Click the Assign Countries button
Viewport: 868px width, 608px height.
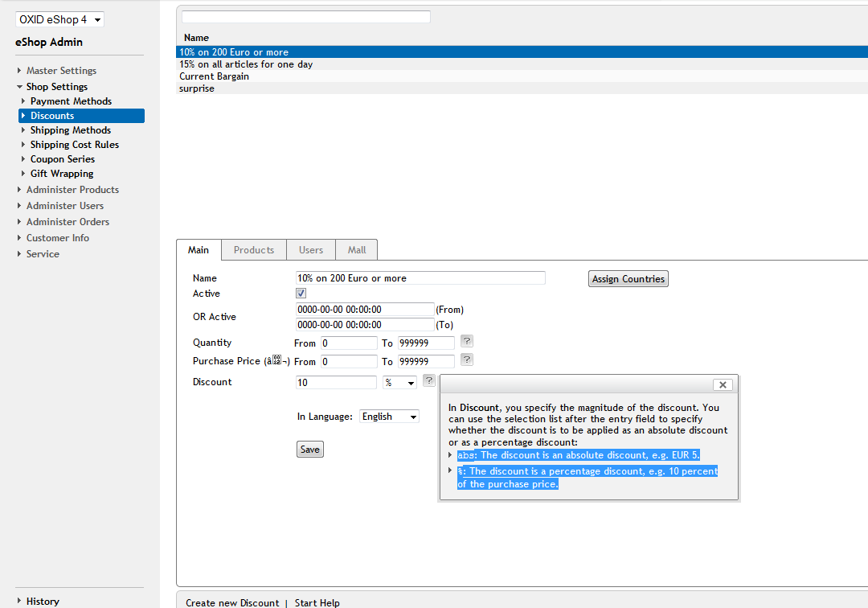coord(628,279)
